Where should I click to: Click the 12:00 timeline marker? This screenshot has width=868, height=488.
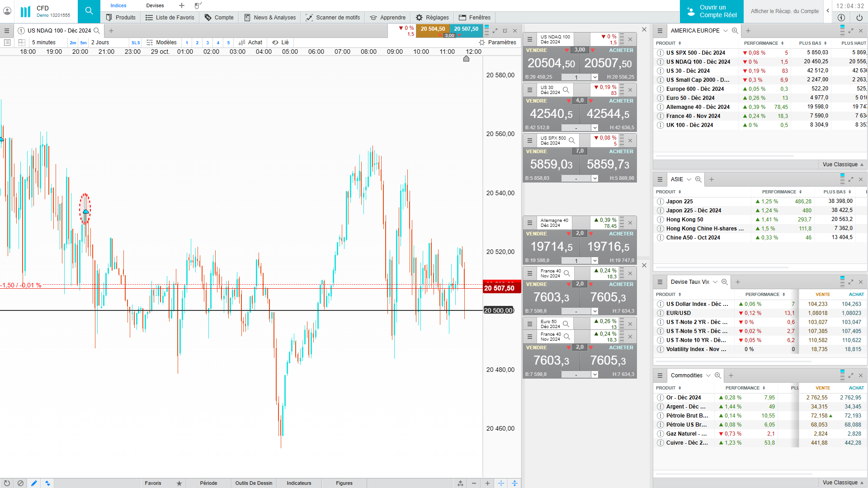click(x=466, y=58)
